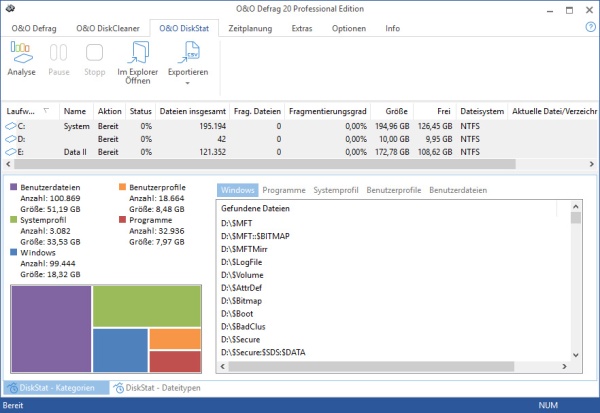Click green block in treemap chart

[x=147, y=306]
